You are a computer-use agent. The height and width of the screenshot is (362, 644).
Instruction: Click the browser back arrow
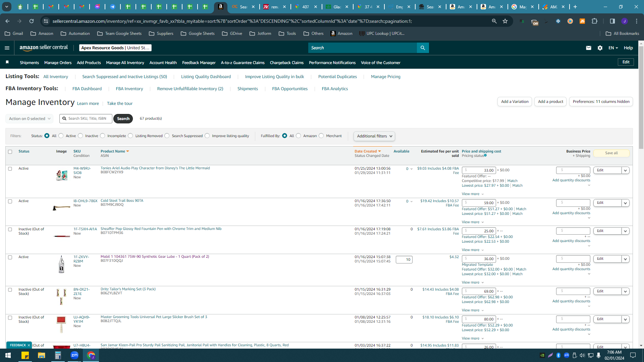point(7,21)
